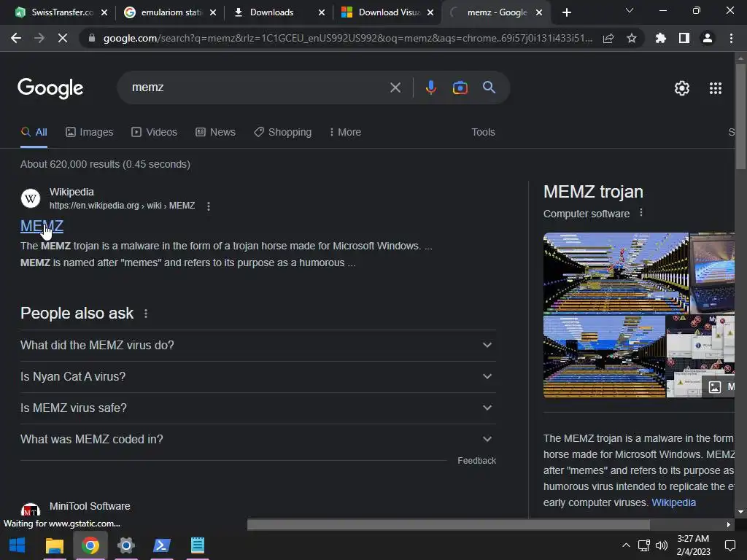The height and width of the screenshot is (560, 747).
Task: Search by image with the camera icon
Action: click(460, 87)
